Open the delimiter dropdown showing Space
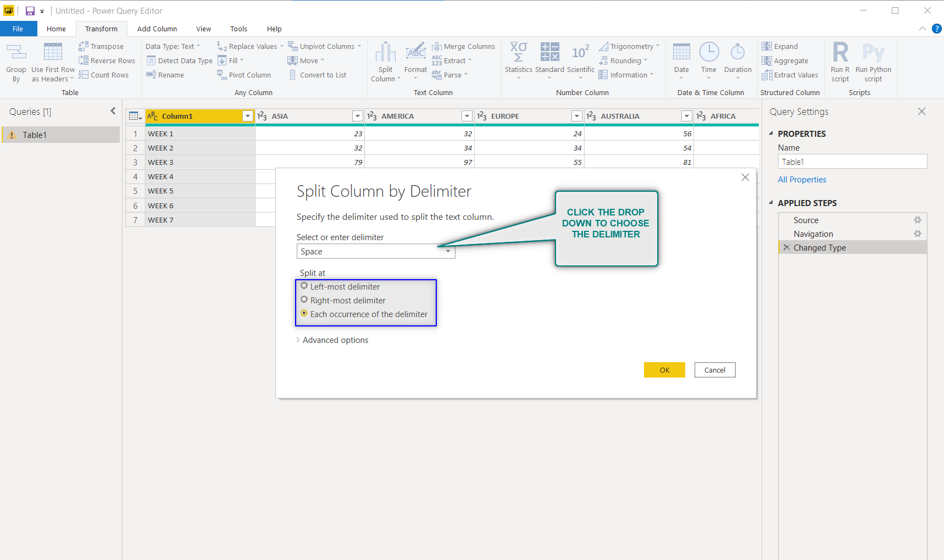This screenshot has width=944, height=560. pos(376,251)
